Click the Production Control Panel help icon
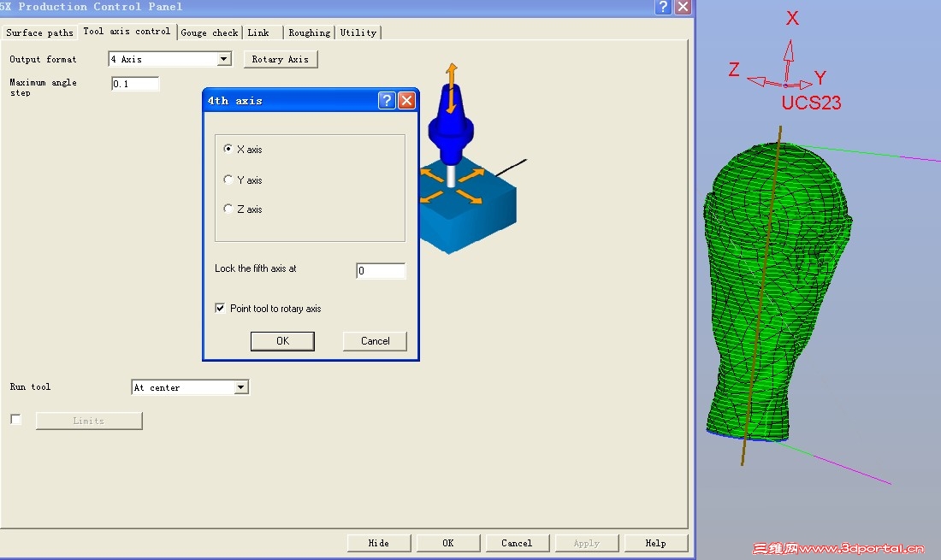941x560 pixels. click(x=663, y=7)
